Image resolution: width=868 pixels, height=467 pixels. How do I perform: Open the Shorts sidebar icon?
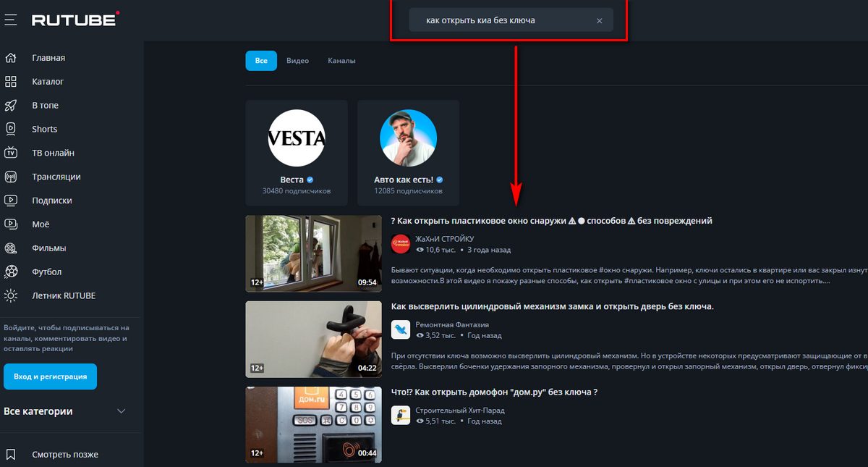(11, 129)
